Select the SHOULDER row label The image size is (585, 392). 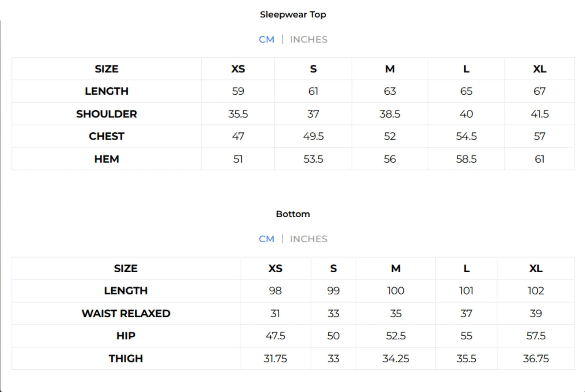click(x=106, y=114)
